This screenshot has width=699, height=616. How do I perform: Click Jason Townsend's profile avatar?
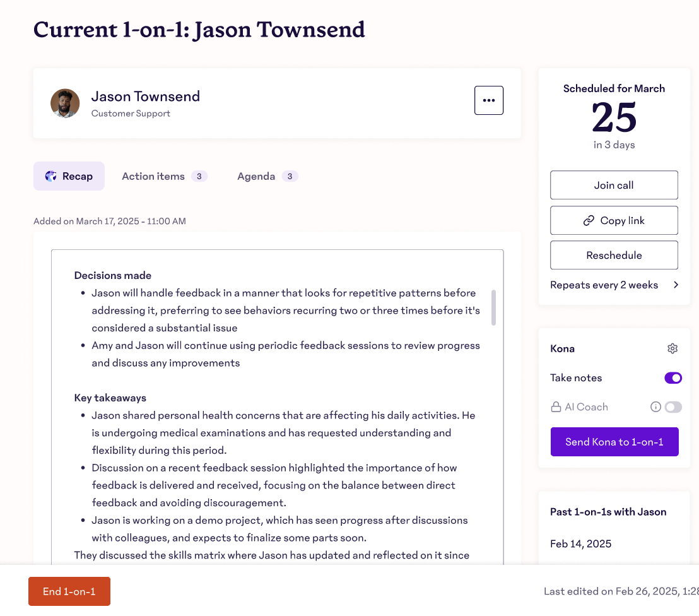coord(65,104)
